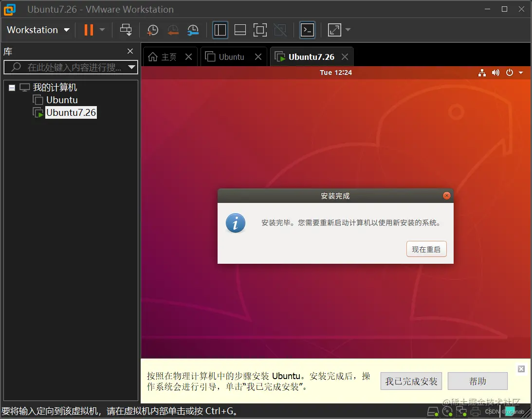Click the network adapter status icon
This screenshot has width=532, height=419.
coord(461,411)
